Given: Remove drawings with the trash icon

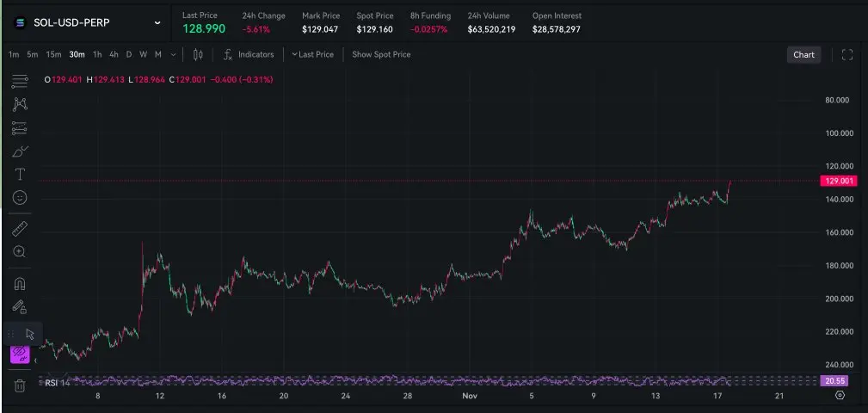Looking at the screenshot, I should pyautogui.click(x=20, y=385).
